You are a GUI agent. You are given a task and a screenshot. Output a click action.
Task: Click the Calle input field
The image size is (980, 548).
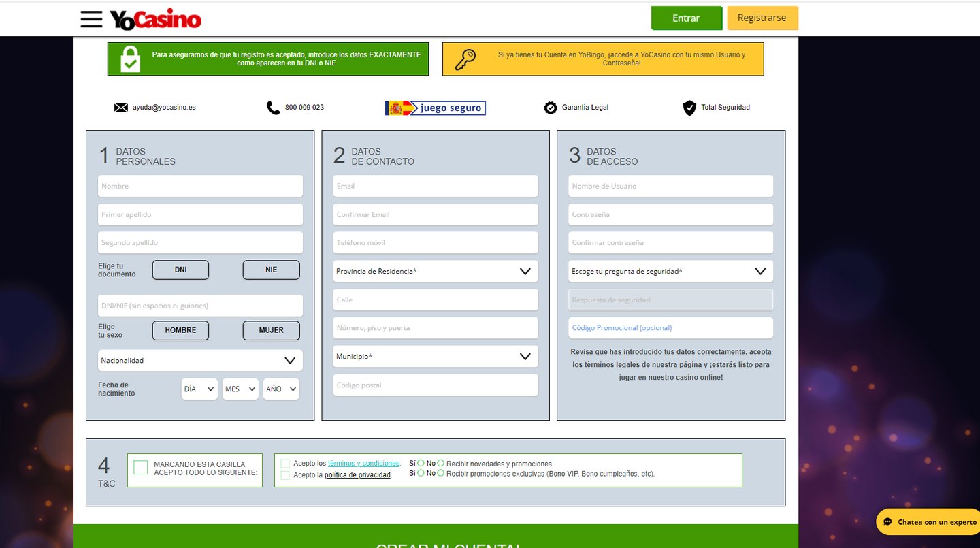tap(436, 300)
